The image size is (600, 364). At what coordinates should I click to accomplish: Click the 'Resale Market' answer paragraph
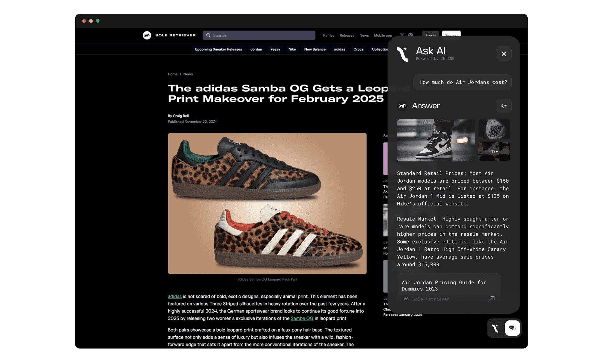(x=453, y=242)
